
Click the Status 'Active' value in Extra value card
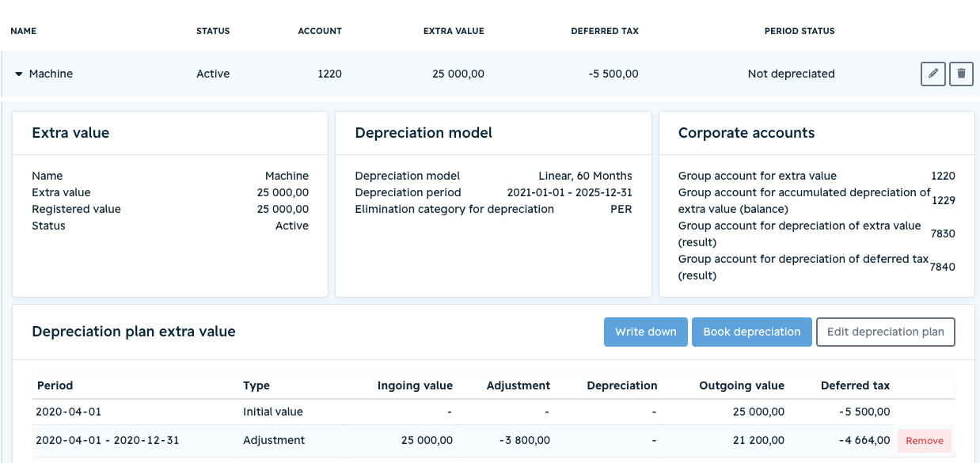pos(292,226)
